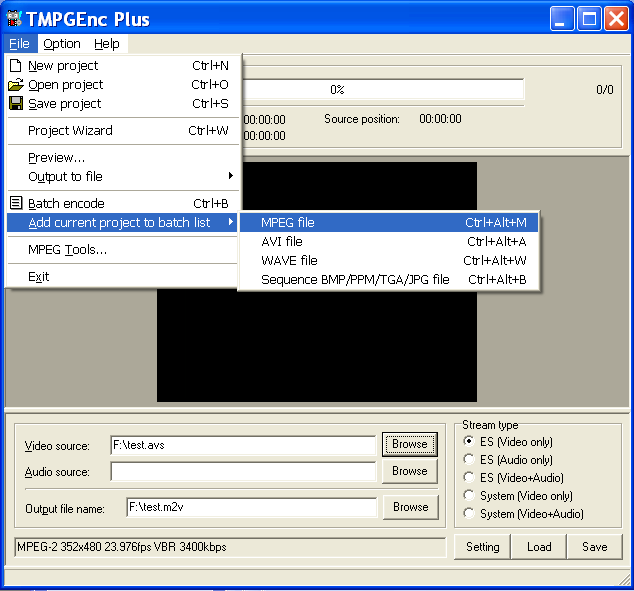Choose Save project menu entry
Image resolution: width=634 pixels, height=591 pixels.
click(x=123, y=103)
